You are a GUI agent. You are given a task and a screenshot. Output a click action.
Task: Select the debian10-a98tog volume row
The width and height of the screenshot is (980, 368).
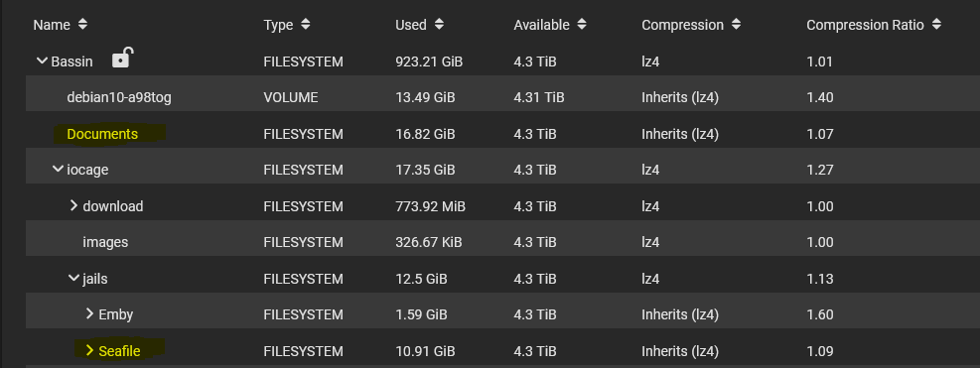(x=502, y=97)
